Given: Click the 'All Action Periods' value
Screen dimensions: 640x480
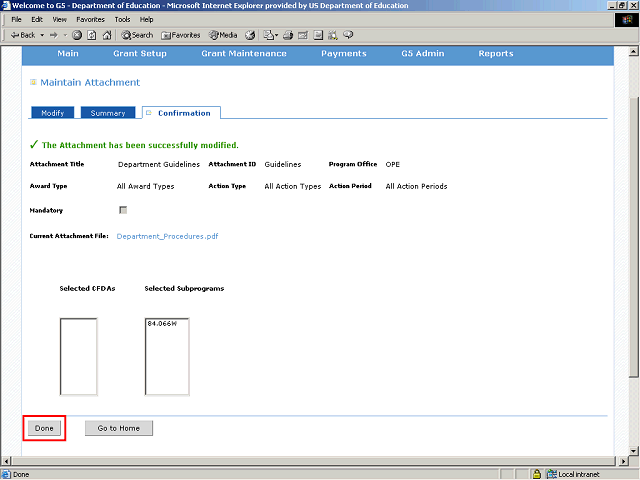Looking at the screenshot, I should [x=416, y=187].
